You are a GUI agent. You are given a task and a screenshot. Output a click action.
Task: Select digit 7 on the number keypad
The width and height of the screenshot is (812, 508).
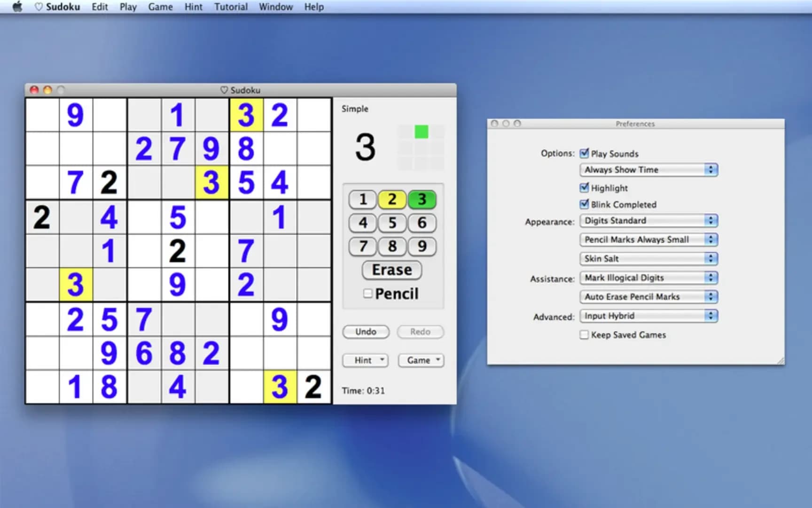pos(362,246)
